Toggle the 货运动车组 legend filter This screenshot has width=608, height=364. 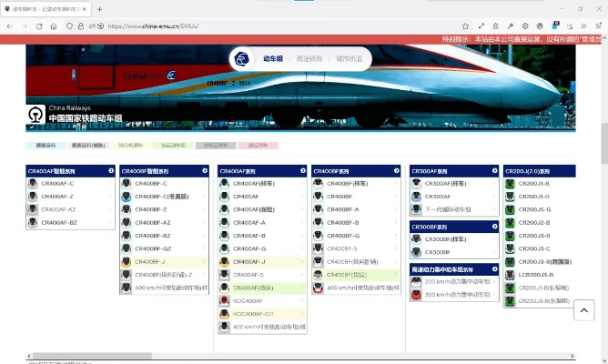(x=174, y=145)
